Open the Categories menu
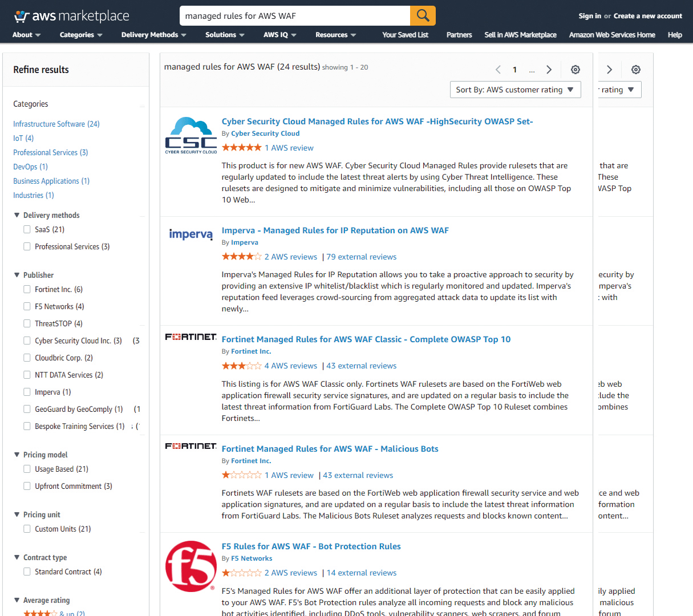 pos(81,35)
